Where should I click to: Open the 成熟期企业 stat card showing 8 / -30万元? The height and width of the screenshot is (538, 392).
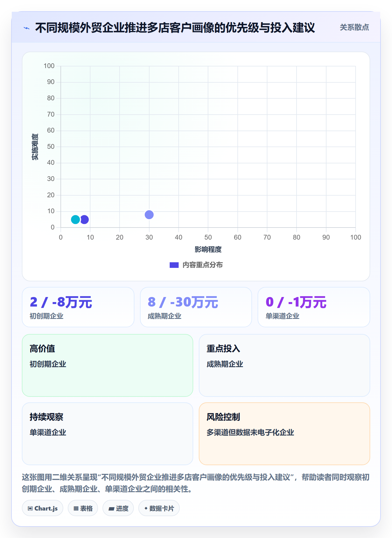tap(196, 307)
